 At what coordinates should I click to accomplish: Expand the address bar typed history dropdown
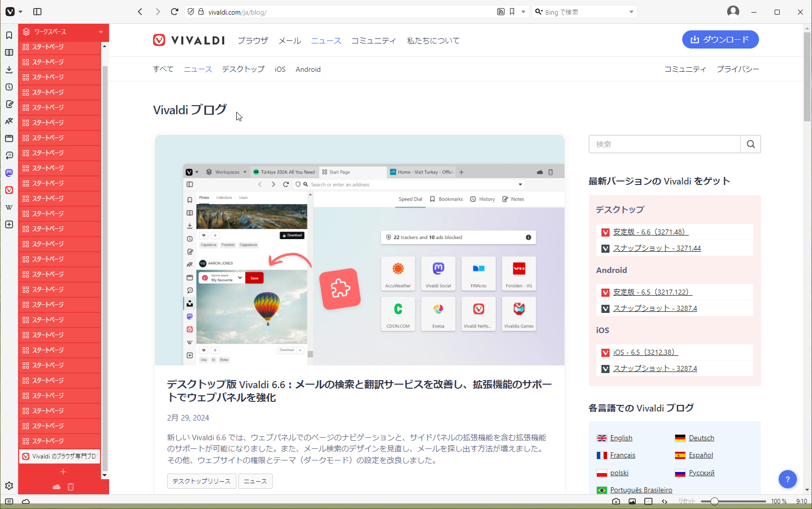[x=523, y=12]
